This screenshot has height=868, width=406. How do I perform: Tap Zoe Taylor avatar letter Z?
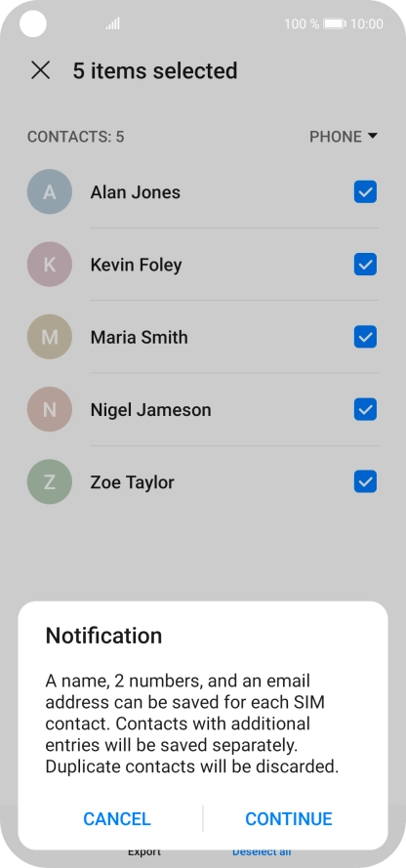[x=50, y=482]
